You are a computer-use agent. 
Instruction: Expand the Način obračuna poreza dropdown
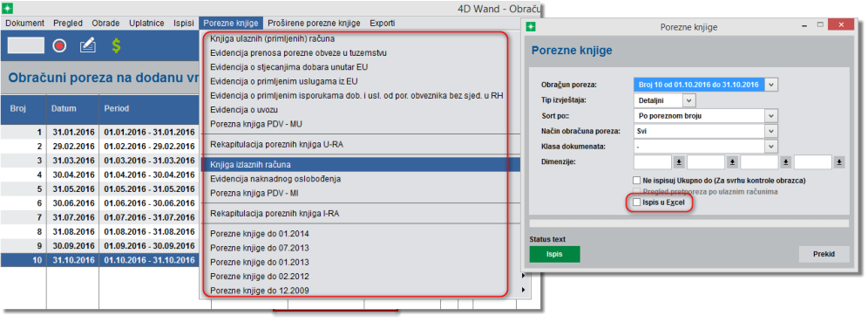772,132
